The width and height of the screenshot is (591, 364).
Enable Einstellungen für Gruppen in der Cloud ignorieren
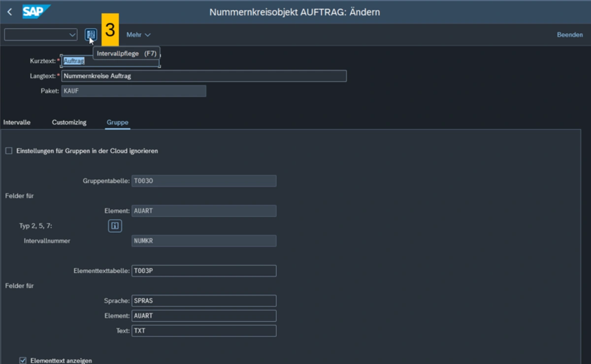click(9, 151)
